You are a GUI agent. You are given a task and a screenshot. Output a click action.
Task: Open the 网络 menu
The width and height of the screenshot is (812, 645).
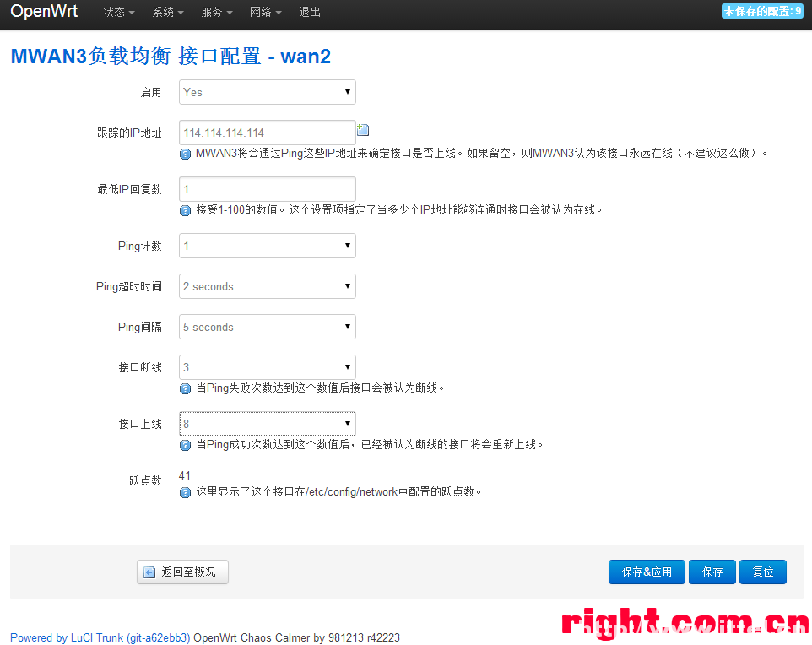click(x=265, y=12)
